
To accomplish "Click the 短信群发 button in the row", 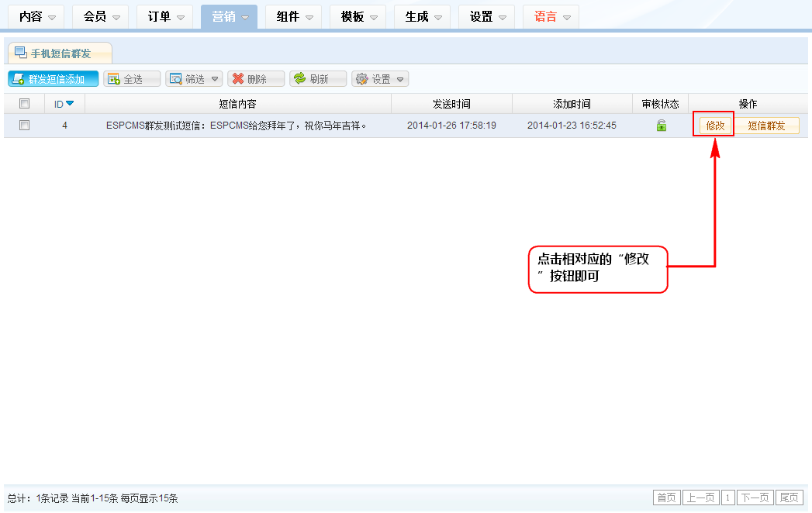I will tap(766, 126).
